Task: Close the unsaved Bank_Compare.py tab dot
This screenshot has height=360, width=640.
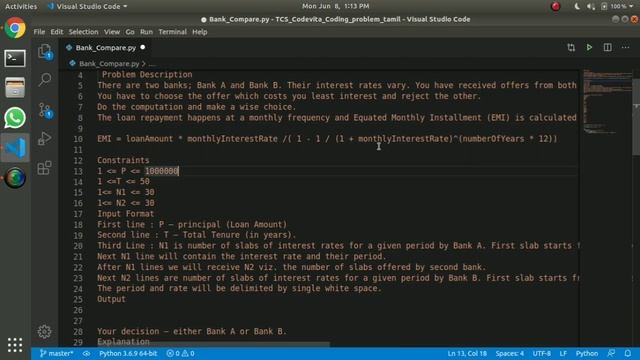Action: (142, 47)
